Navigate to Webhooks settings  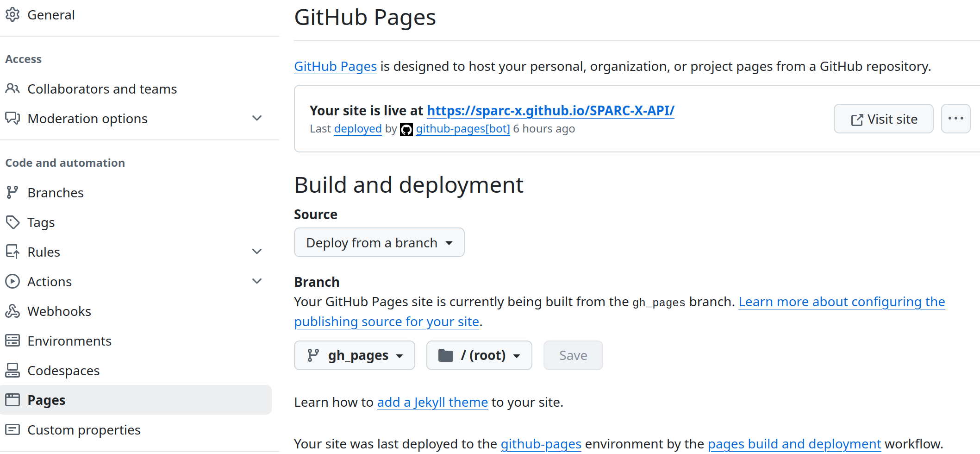[x=59, y=311]
